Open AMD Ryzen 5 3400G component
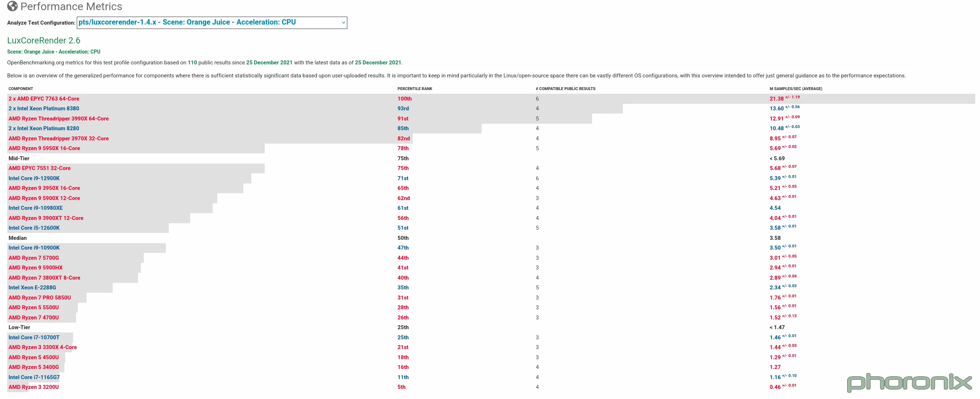Viewport: 980px width, 399px height. (34, 368)
